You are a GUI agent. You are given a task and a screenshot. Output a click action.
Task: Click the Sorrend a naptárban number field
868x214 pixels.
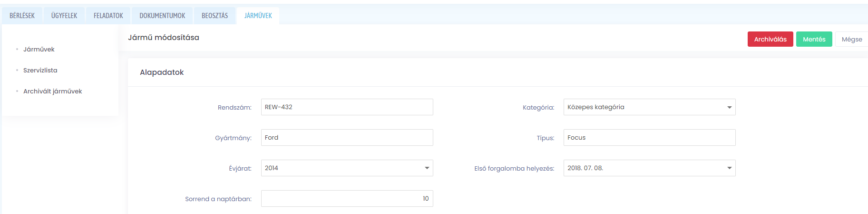click(x=347, y=199)
